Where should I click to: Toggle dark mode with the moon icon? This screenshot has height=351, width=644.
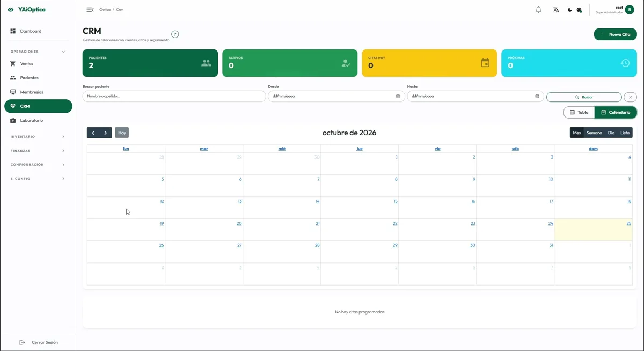(x=569, y=10)
